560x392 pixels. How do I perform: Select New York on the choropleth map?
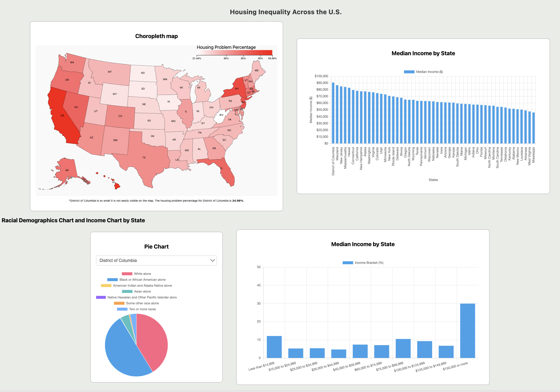[x=238, y=88]
